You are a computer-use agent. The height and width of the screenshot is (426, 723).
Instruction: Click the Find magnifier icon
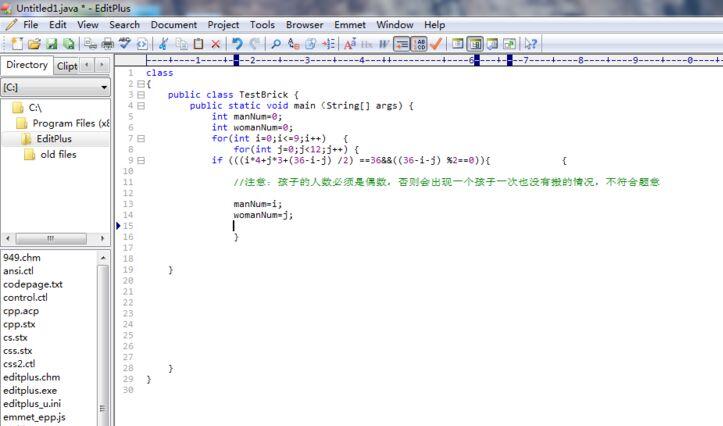tap(276, 44)
